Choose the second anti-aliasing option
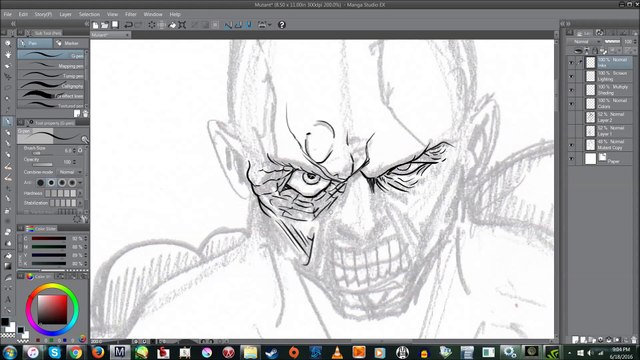 [51, 182]
